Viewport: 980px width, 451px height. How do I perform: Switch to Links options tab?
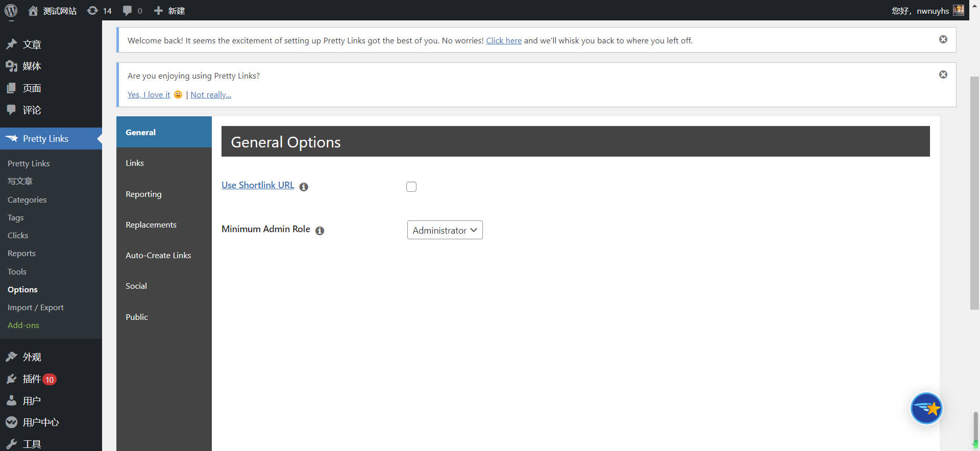(x=164, y=163)
